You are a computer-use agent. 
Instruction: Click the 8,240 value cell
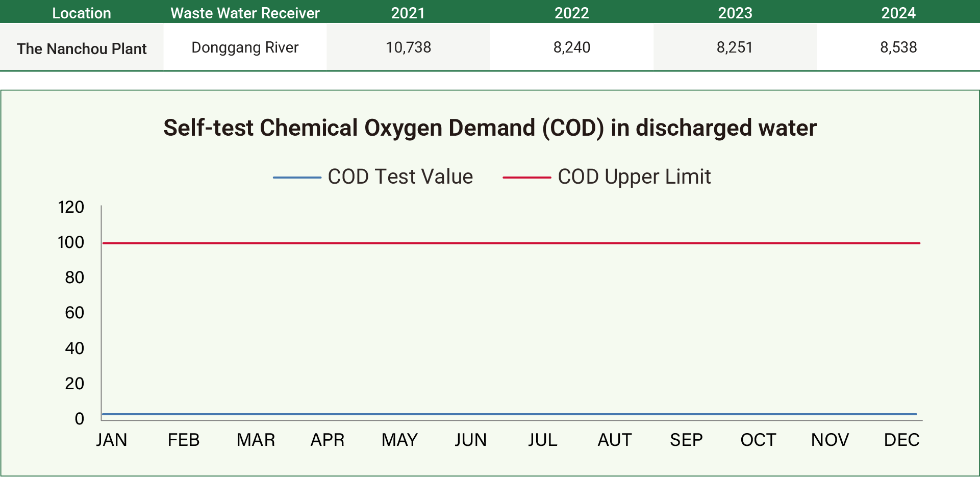571,47
